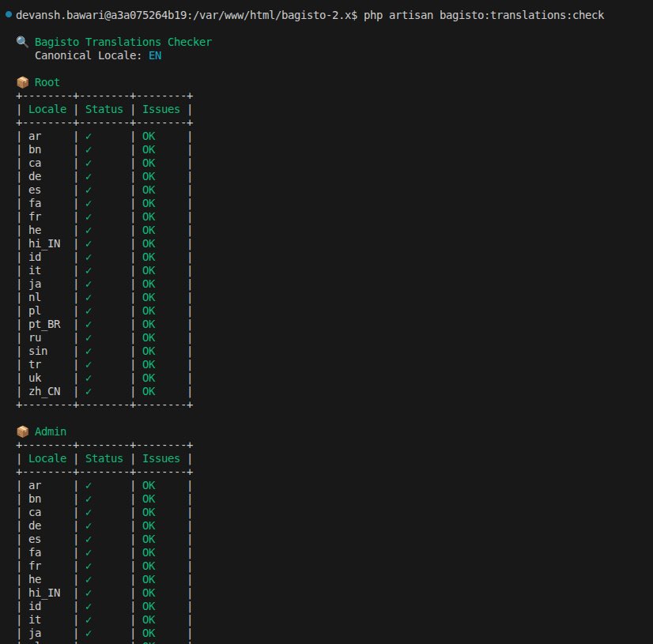The image size is (653, 644).
Task: Click the 'Locale' header in Root table
Action: coord(47,109)
